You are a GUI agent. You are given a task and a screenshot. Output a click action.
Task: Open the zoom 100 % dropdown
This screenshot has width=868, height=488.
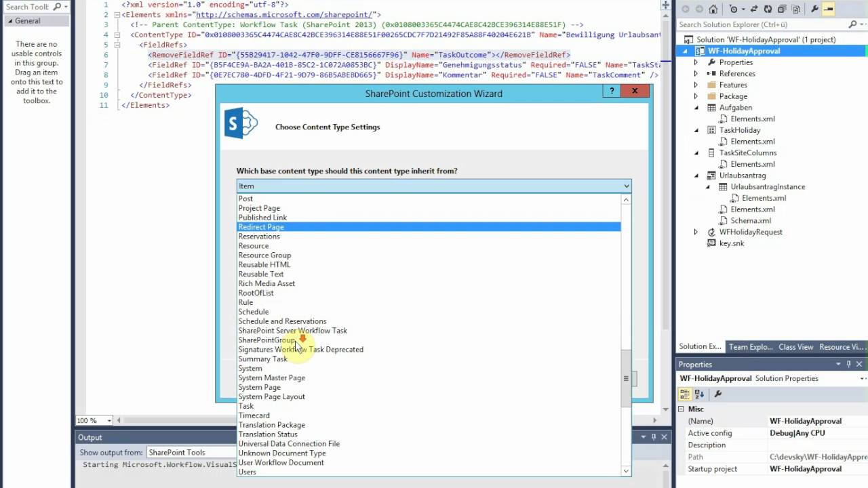click(109, 421)
